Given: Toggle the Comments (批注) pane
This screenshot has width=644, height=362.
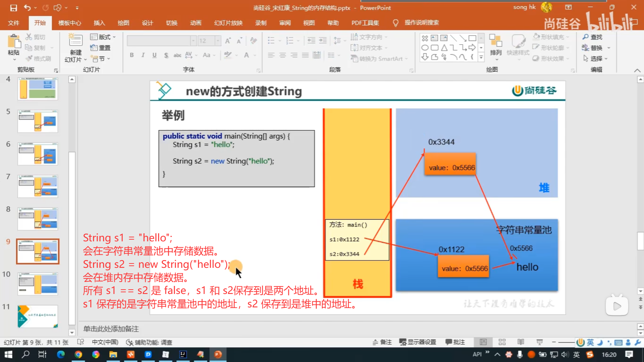Looking at the screenshot, I should tap(455, 342).
